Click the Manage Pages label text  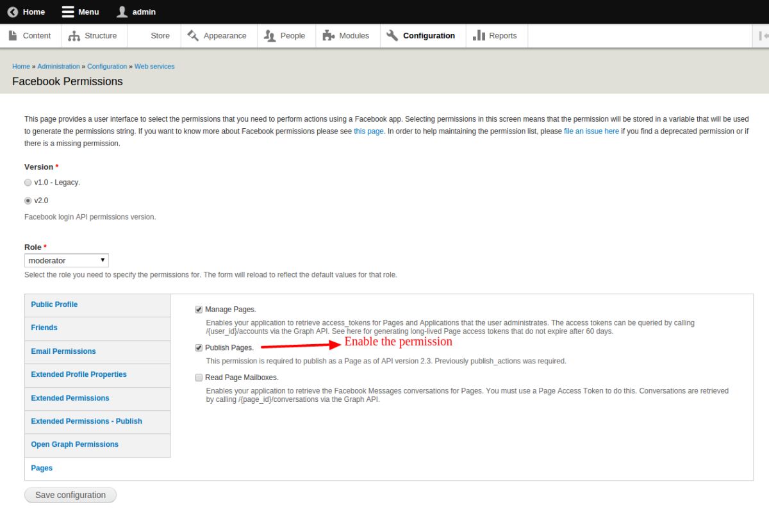(x=231, y=310)
